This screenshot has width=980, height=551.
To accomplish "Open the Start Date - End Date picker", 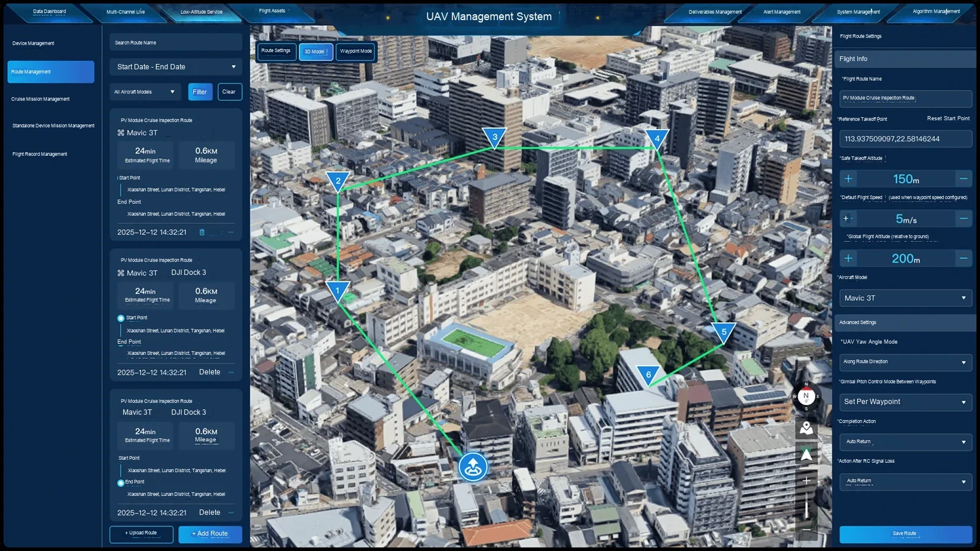I will pos(176,67).
